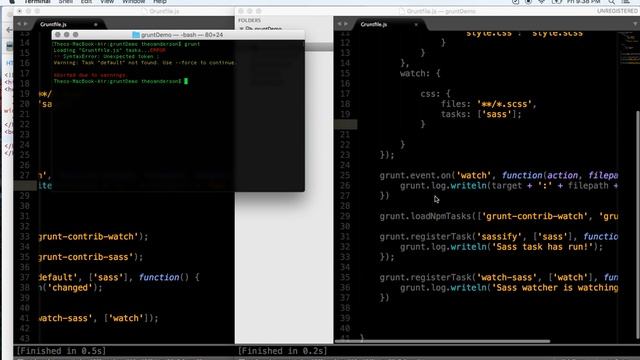The image size is (640, 360).
Task: Open the Terminal menu in menu bar
Action: tap(38, 2)
